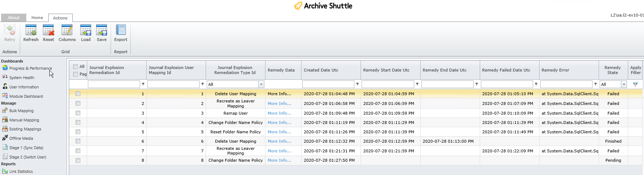Open More Info link for row 3

click(x=279, y=113)
